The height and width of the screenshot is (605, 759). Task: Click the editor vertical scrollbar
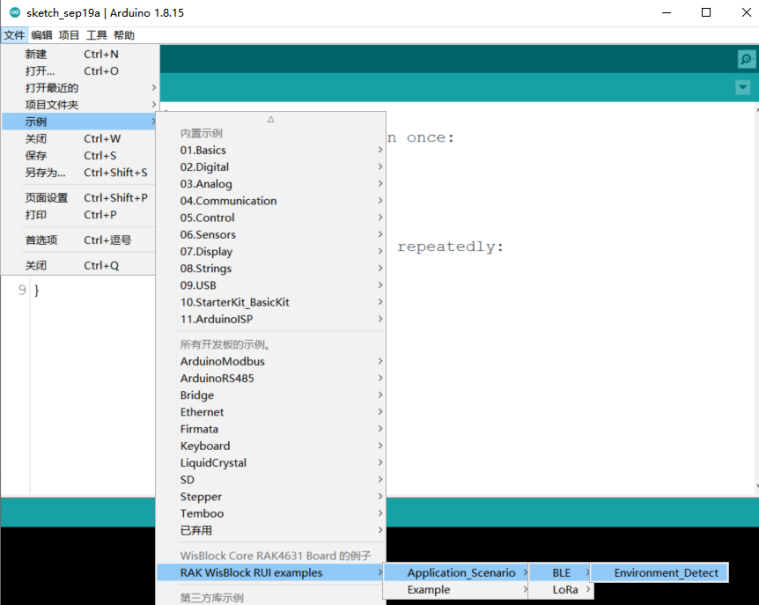(756, 299)
